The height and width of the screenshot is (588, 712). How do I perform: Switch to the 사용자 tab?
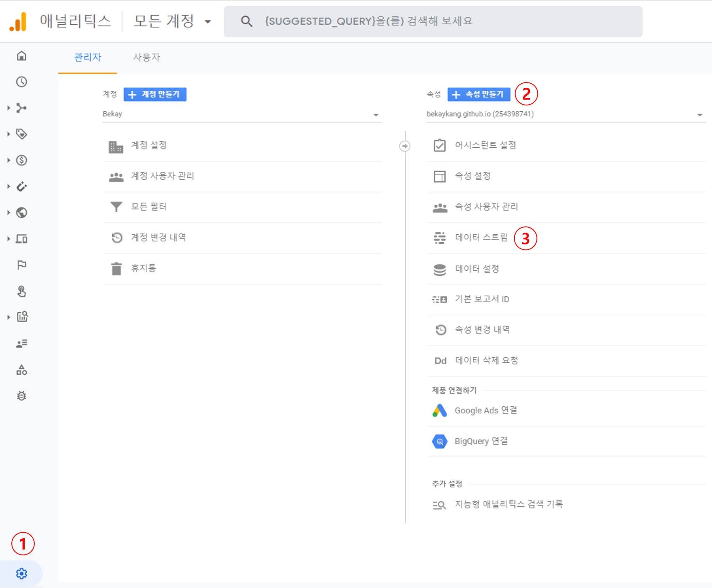(x=146, y=57)
